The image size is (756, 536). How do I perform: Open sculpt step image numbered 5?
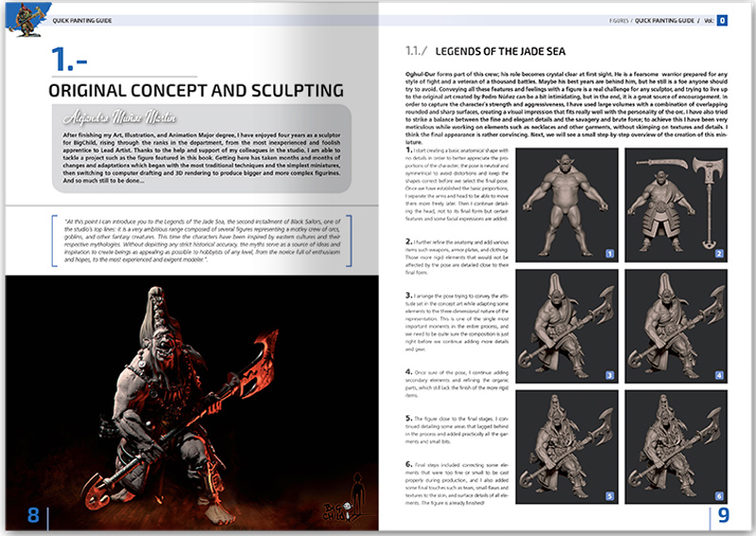pos(566,447)
